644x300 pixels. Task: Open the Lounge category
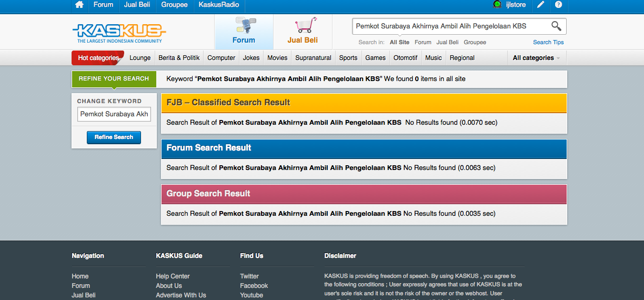[x=140, y=58]
